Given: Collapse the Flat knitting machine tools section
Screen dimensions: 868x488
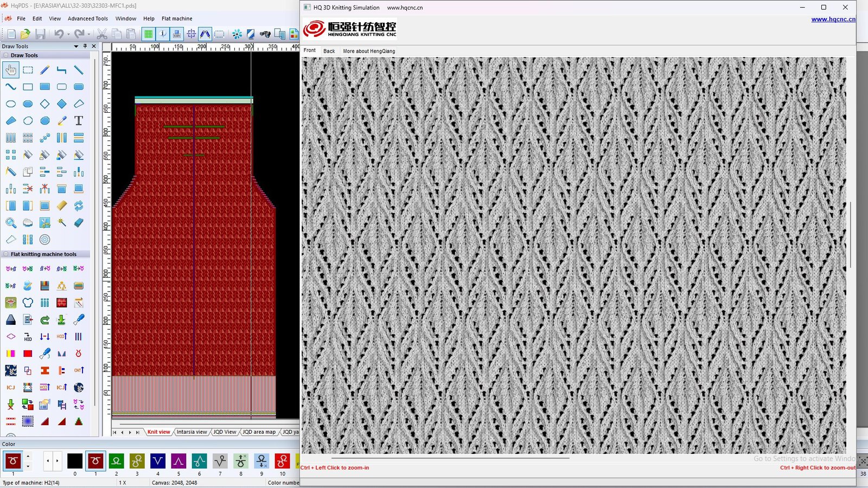Looking at the screenshot, I should (6, 254).
